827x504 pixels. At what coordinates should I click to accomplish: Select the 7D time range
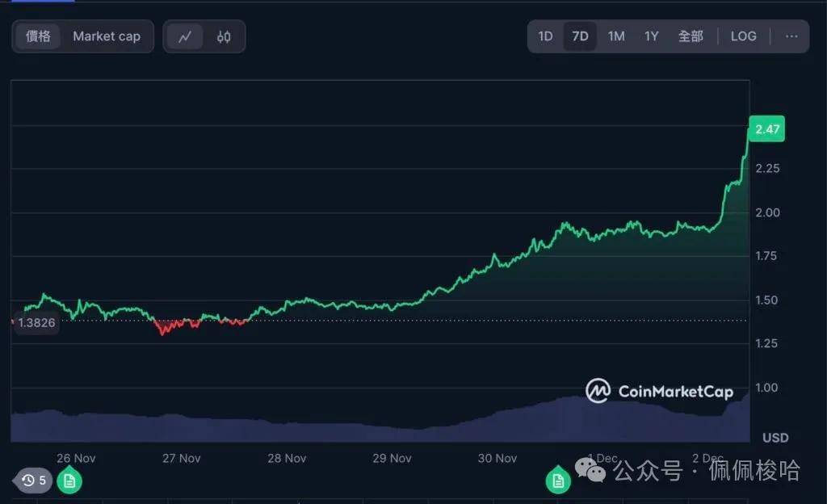(x=580, y=36)
